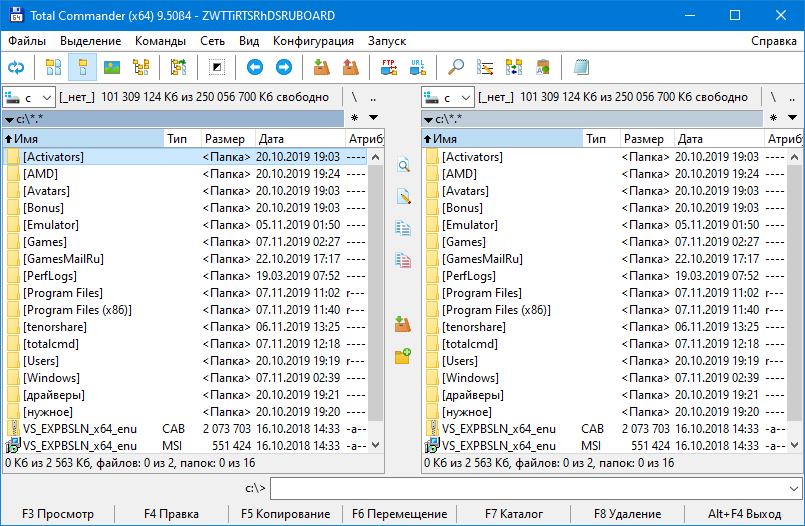Image resolution: width=805 pixels, height=526 pixels.
Task: Open the Справка menu
Action: tap(774, 41)
